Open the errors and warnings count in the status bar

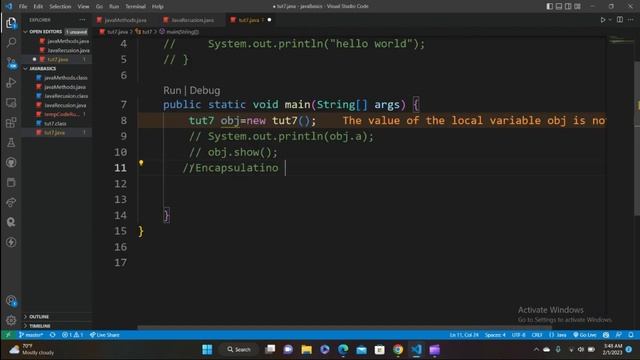pyautogui.click(x=72, y=335)
